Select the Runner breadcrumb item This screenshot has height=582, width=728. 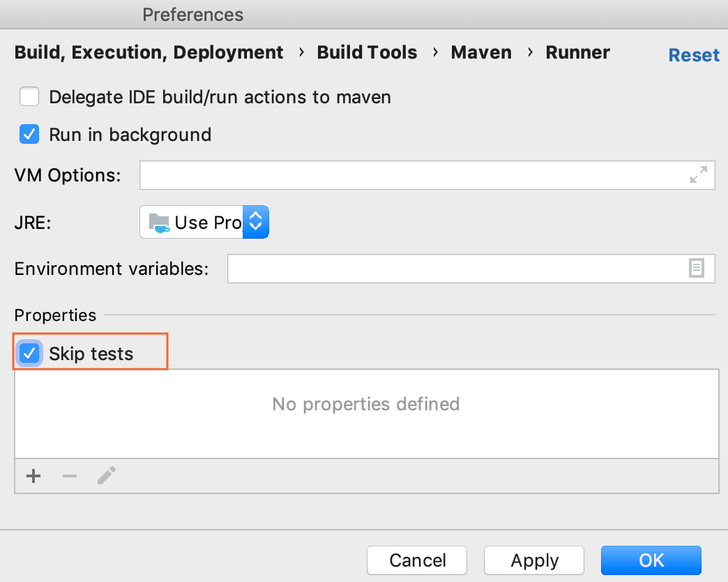coord(577,52)
